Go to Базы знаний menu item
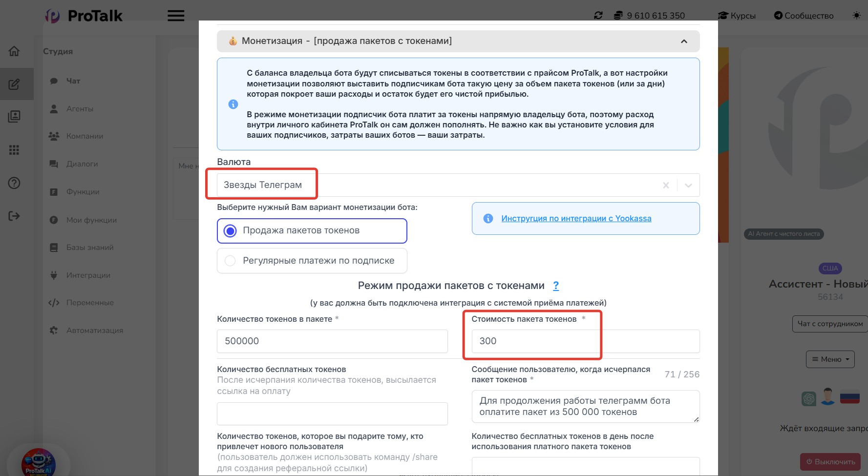Screen dimensions: 868x476 [90, 248]
